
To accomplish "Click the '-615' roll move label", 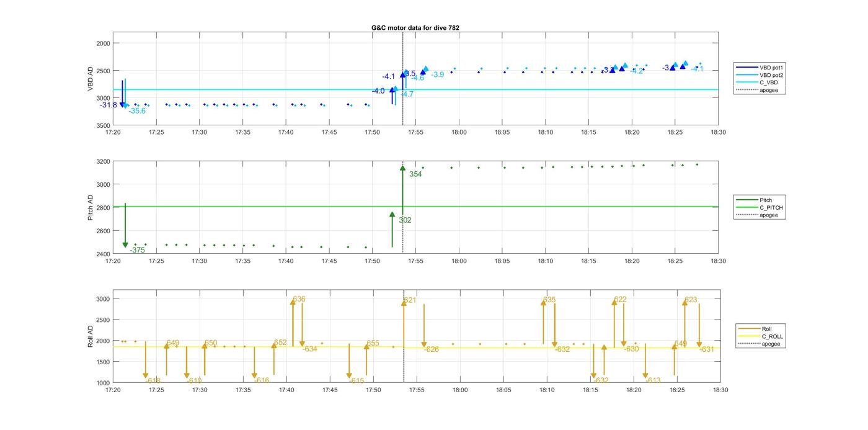I will click(356, 381).
